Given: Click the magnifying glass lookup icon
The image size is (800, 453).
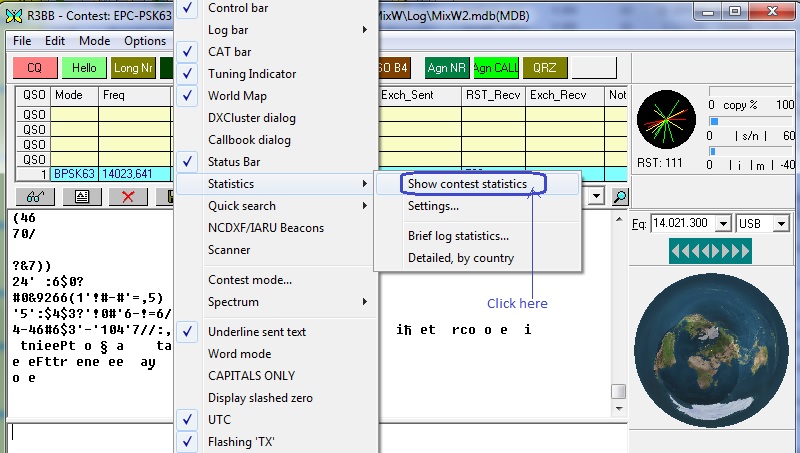Looking at the screenshot, I should pyautogui.click(x=620, y=197).
